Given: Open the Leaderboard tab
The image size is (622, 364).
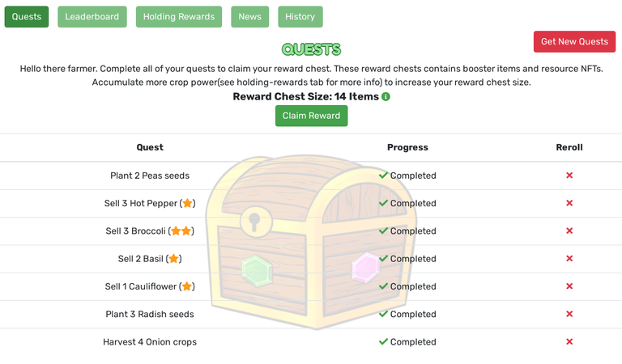Looking at the screenshot, I should click(x=92, y=17).
